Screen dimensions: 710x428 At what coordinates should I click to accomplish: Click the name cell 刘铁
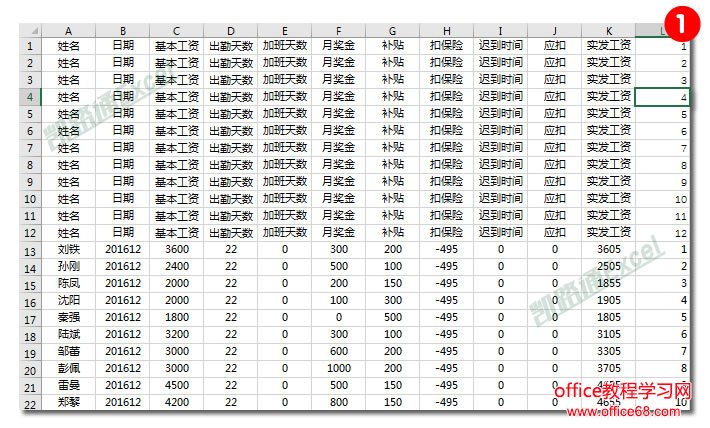68,249
